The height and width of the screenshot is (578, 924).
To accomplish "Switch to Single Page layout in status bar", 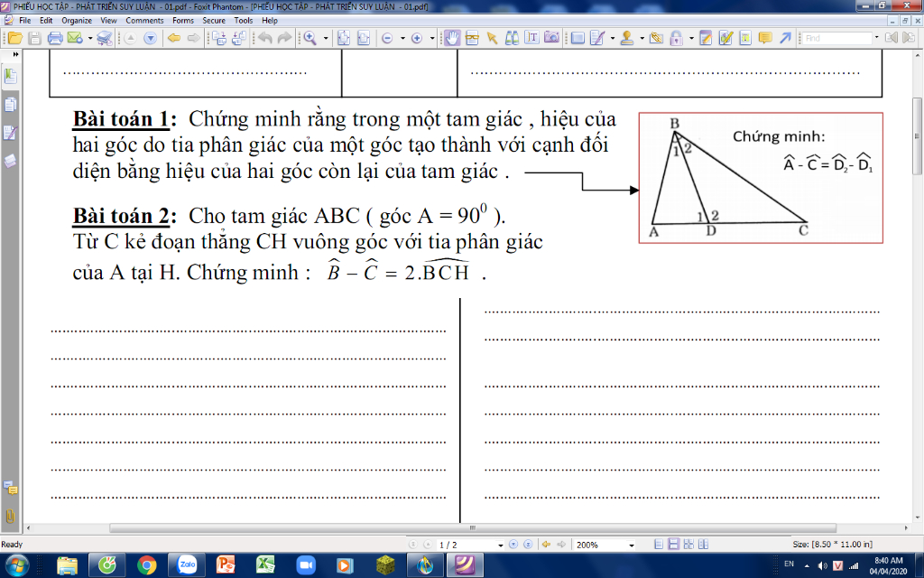I will tap(659, 545).
